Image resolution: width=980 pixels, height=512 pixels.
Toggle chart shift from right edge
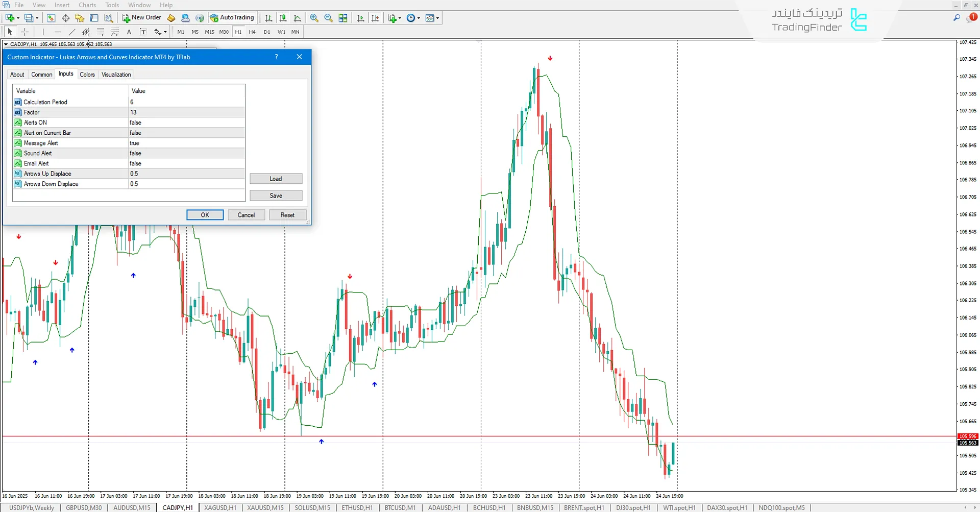376,18
